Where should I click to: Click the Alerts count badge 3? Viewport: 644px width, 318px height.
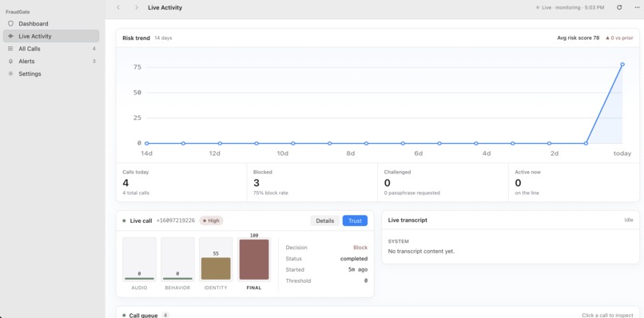point(94,62)
